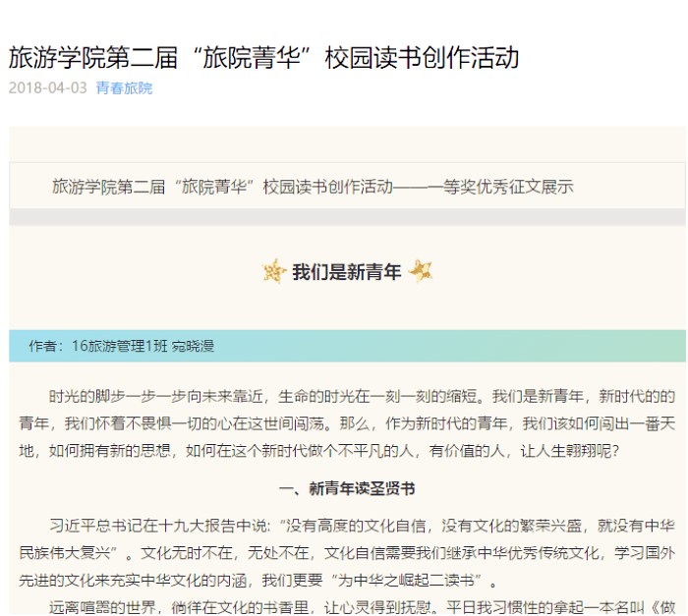Click the gray divider bar below the banner
688x616 pixels.
click(347, 217)
